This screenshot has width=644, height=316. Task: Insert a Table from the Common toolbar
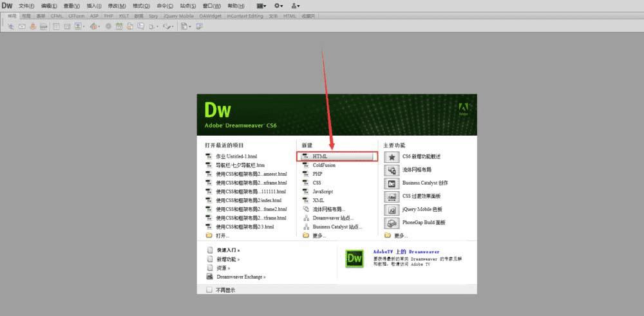tap(56, 26)
